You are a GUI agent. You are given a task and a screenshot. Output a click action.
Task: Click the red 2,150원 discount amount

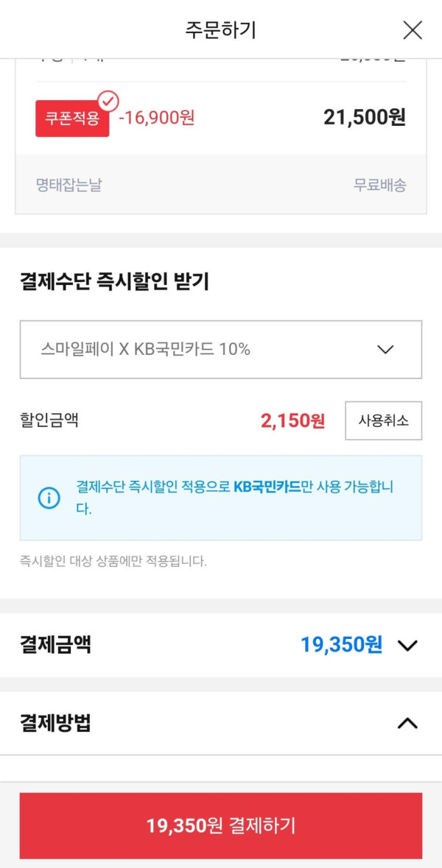(292, 421)
